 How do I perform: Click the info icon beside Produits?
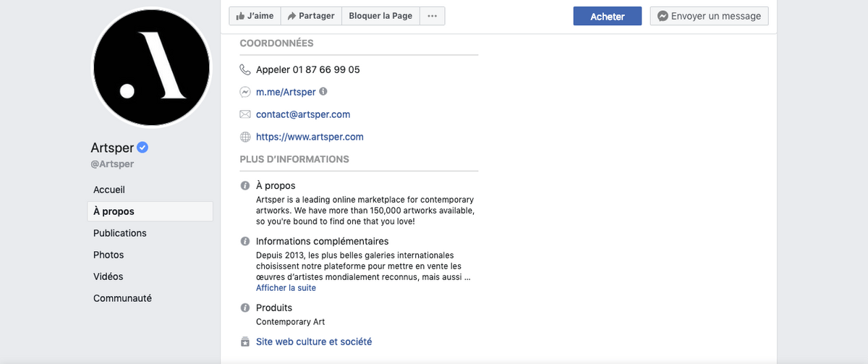245,308
